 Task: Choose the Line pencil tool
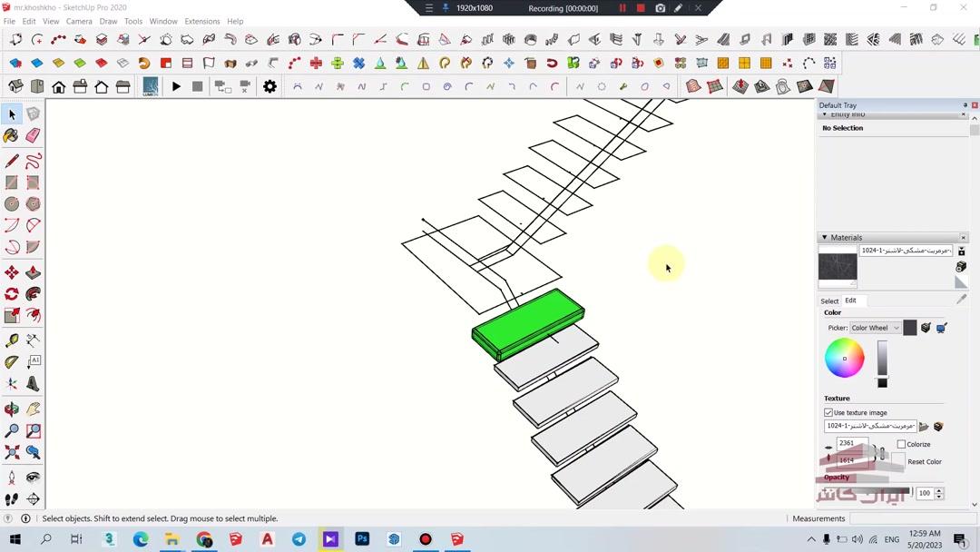point(11,161)
